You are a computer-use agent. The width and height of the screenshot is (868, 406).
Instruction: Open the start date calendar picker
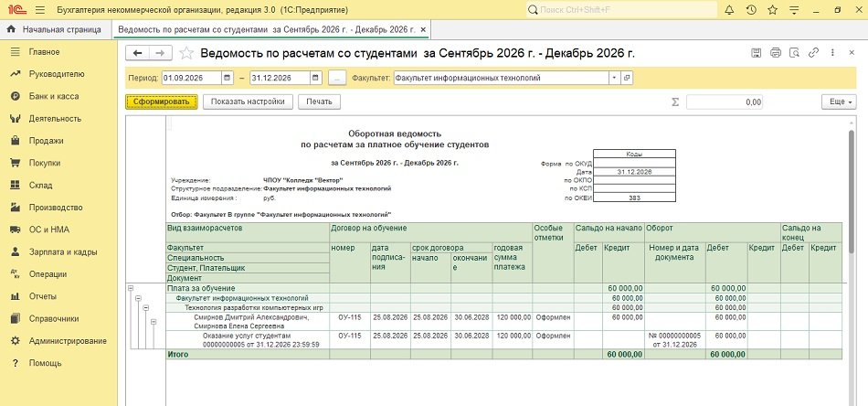point(228,78)
